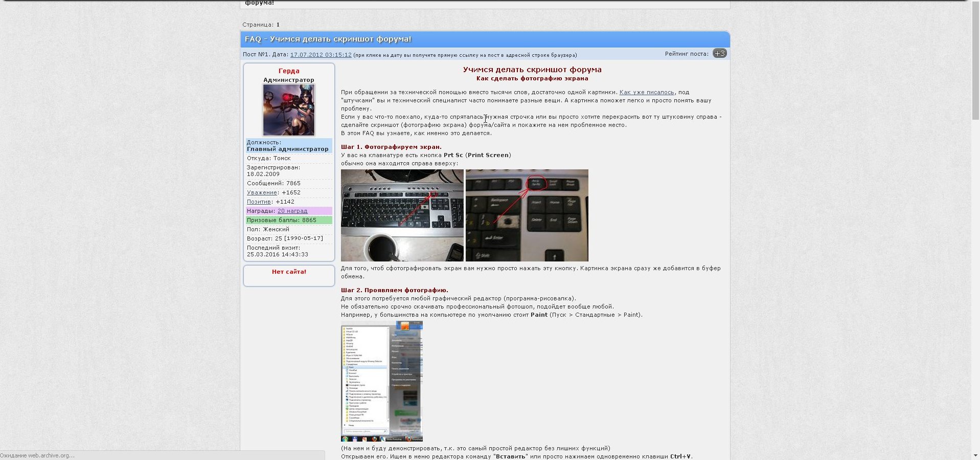The height and width of the screenshot is (460, 980).
Task: View the 20 наград awards link
Action: click(292, 211)
